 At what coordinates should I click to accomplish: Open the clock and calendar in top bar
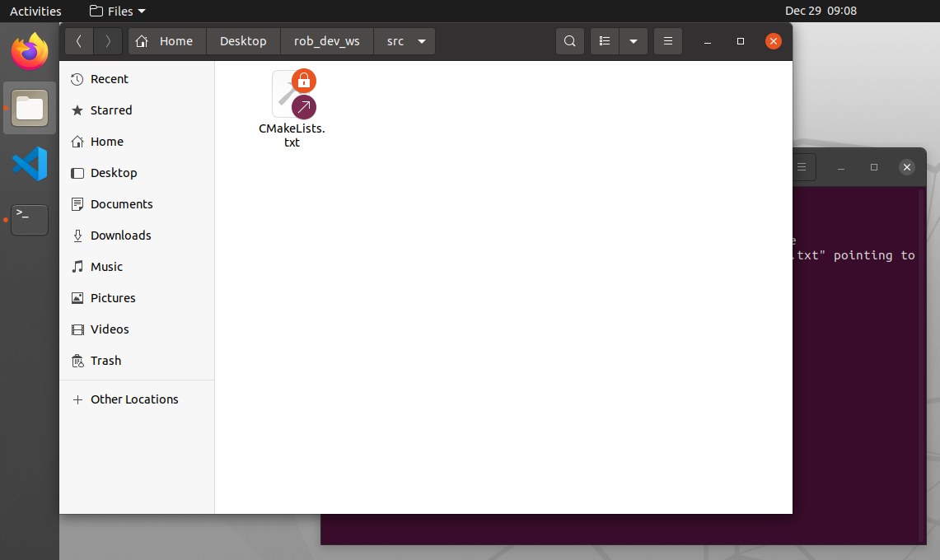[x=821, y=11]
